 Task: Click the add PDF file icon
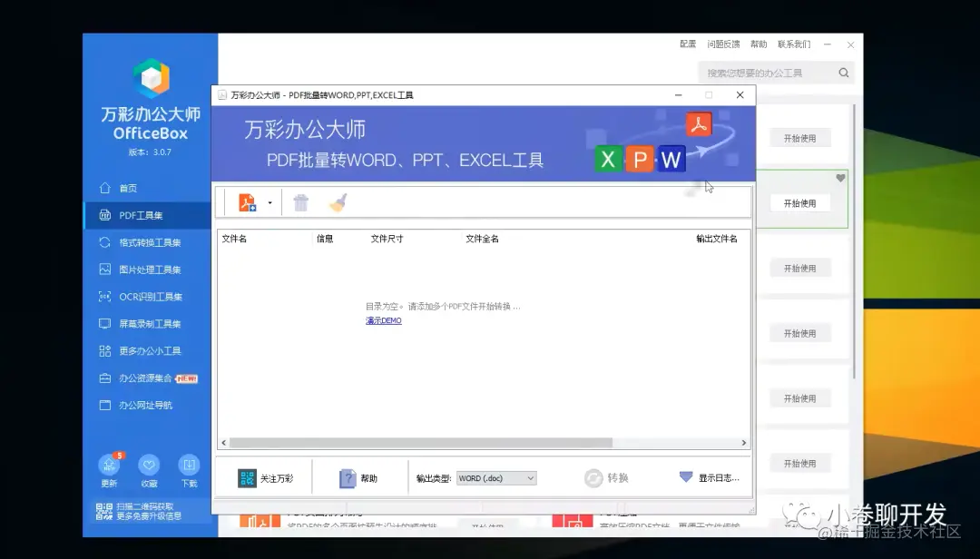point(248,201)
